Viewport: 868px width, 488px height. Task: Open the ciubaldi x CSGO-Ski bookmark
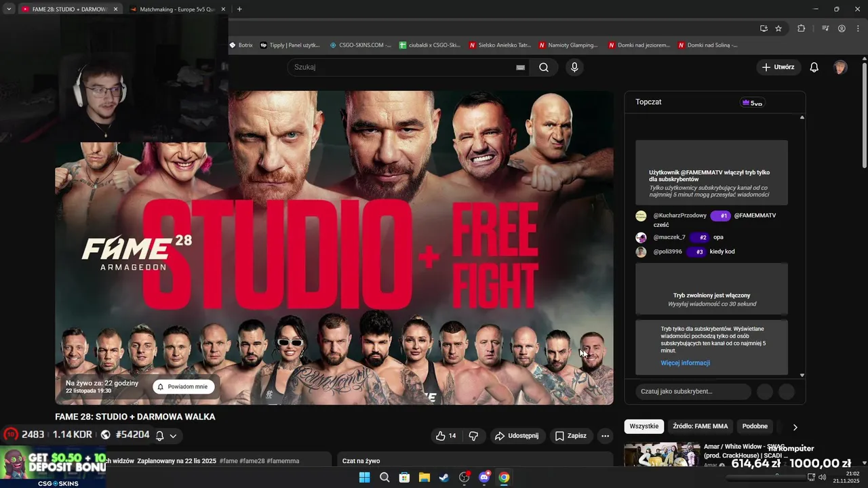tap(430, 45)
